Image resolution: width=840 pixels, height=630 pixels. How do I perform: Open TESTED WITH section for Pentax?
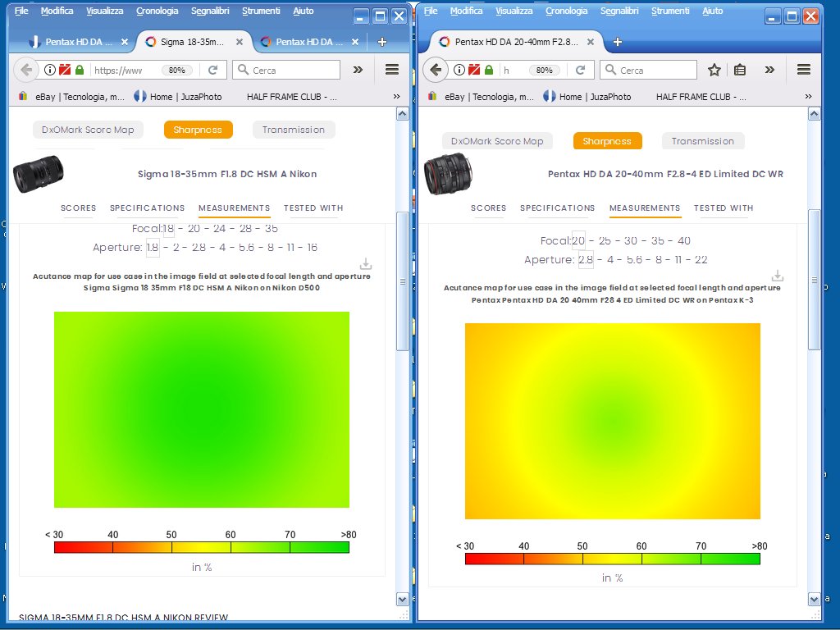[x=724, y=208]
